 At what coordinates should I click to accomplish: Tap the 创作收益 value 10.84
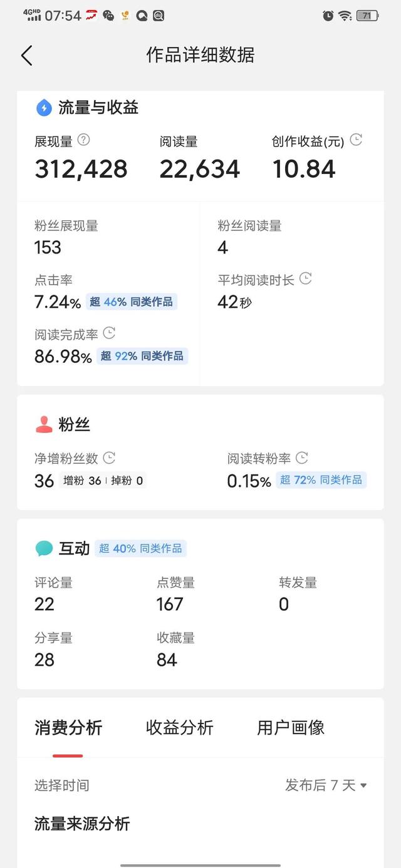click(x=304, y=169)
